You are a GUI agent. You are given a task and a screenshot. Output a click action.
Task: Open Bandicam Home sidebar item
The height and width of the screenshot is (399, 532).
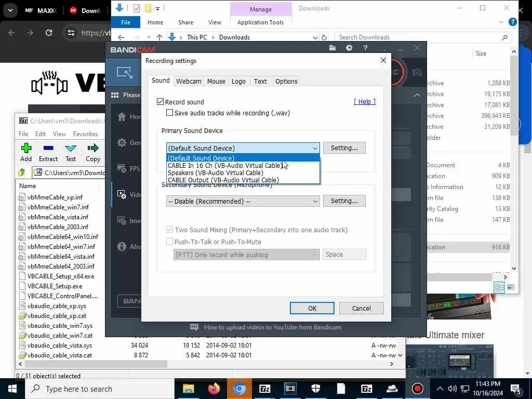coord(128,117)
